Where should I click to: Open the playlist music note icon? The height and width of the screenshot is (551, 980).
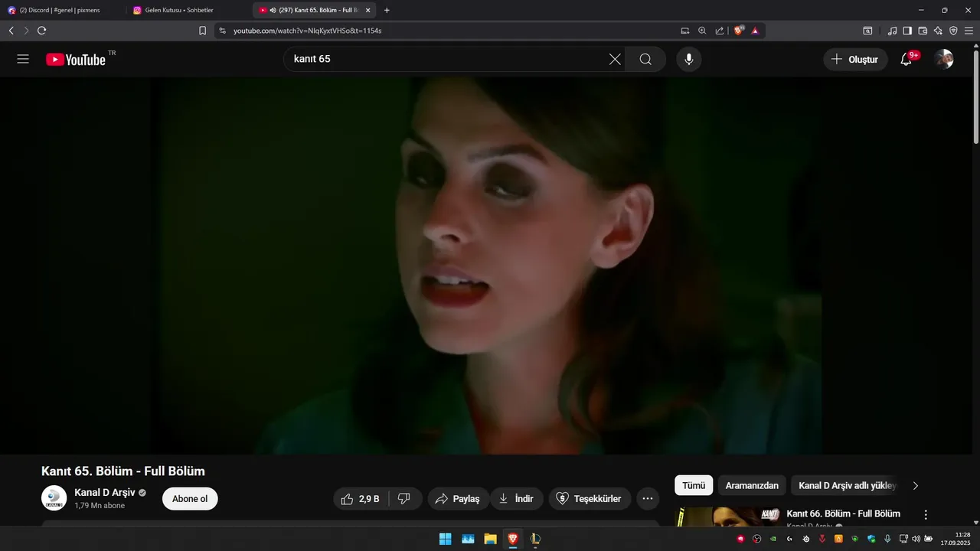[x=892, y=31]
